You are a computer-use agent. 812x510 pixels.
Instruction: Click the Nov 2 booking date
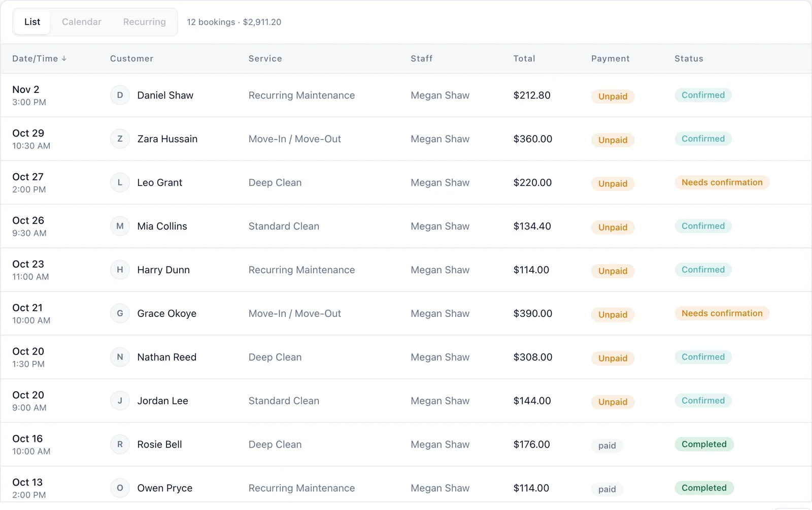(26, 90)
